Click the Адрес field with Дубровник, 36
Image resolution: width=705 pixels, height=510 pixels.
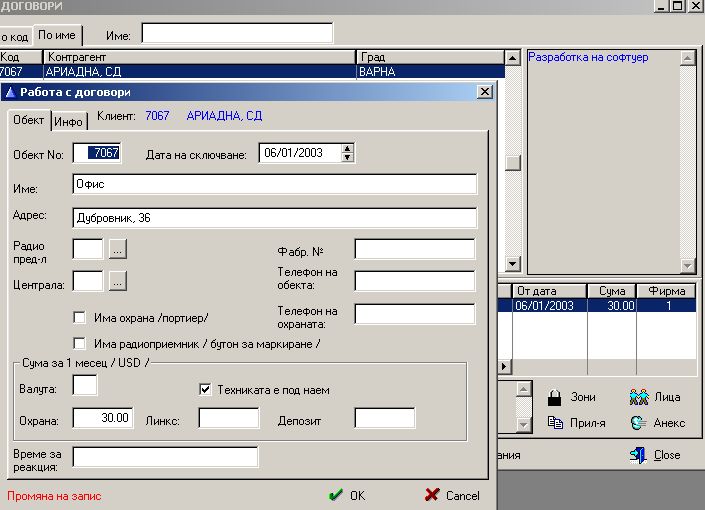pos(274,218)
